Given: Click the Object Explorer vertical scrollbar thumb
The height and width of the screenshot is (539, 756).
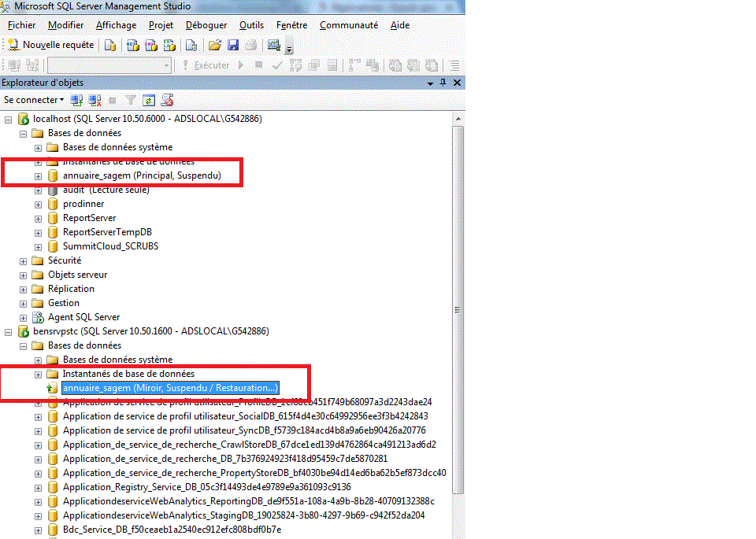Looking at the screenshot, I should point(458,310).
